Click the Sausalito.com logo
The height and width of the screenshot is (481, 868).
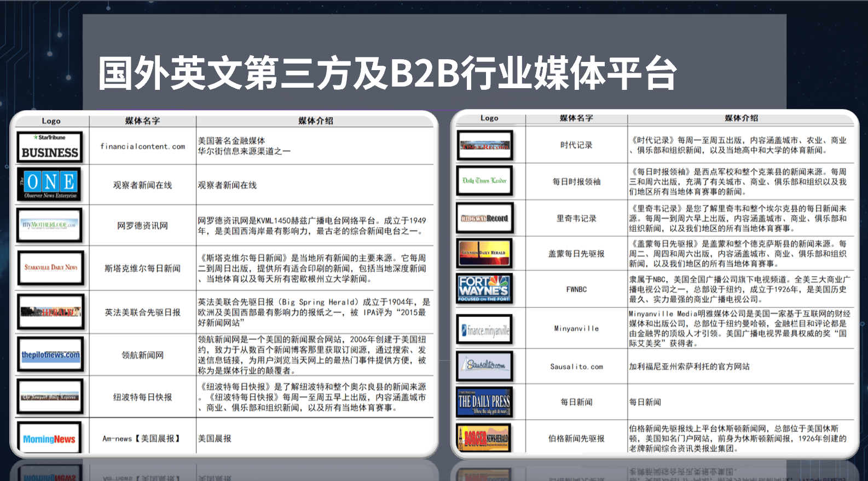(x=485, y=365)
